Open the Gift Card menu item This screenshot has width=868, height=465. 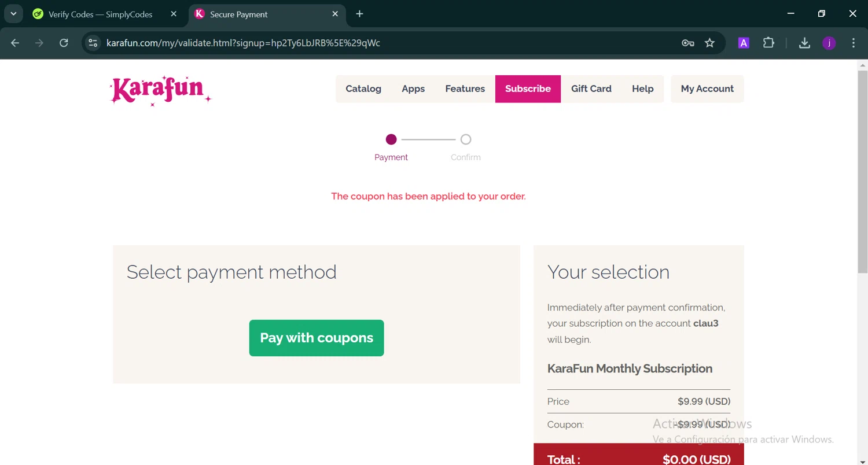coord(591,88)
